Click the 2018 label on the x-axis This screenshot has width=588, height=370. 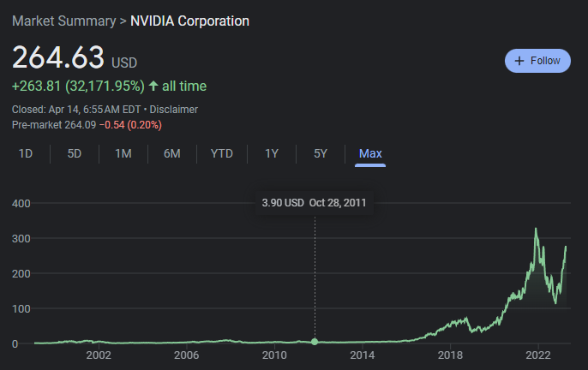tap(450, 355)
